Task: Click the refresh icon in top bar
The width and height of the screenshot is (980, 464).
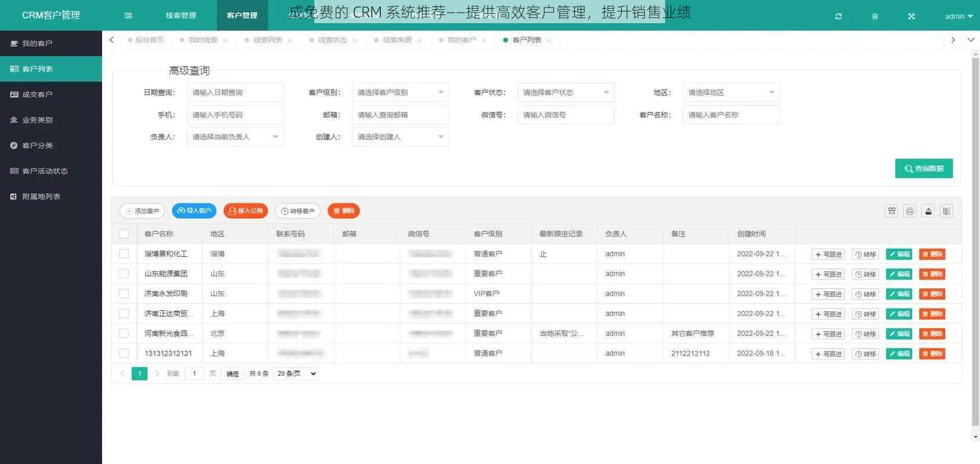Action: 839,16
